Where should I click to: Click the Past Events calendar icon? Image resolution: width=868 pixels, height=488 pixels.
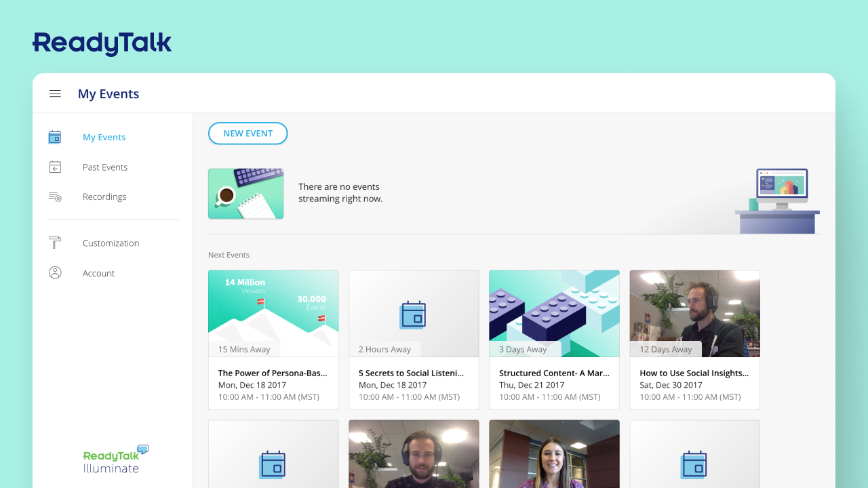coord(55,167)
